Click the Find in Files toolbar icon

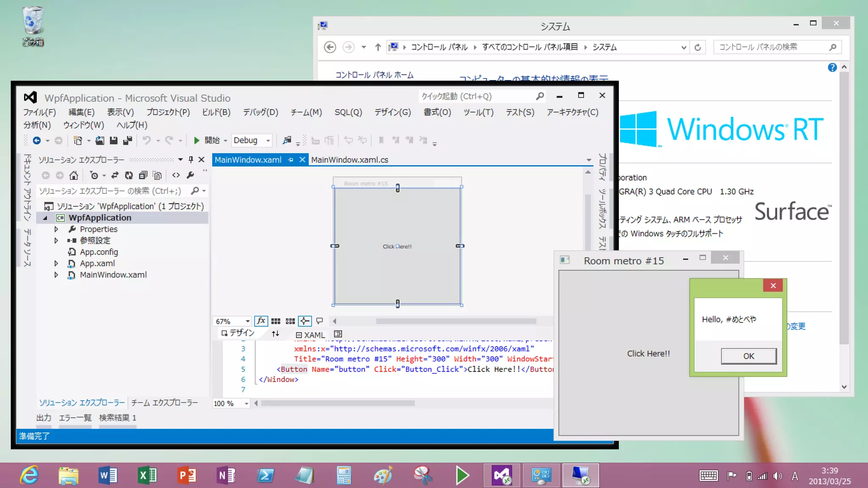287,140
